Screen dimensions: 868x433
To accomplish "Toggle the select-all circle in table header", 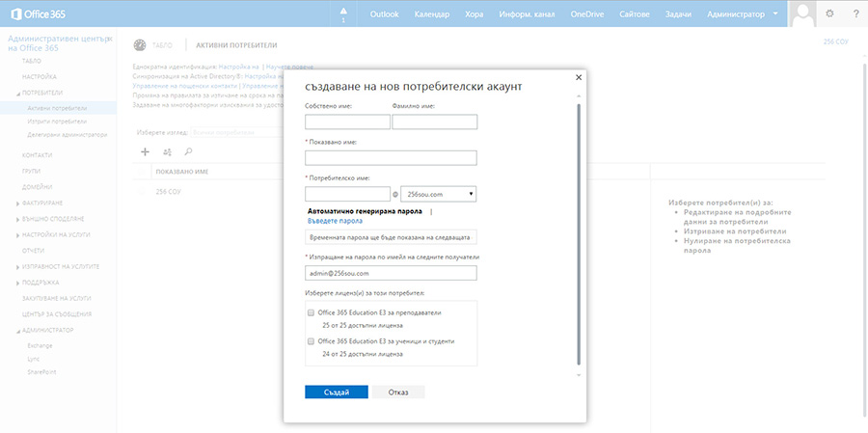I will tap(142, 172).
